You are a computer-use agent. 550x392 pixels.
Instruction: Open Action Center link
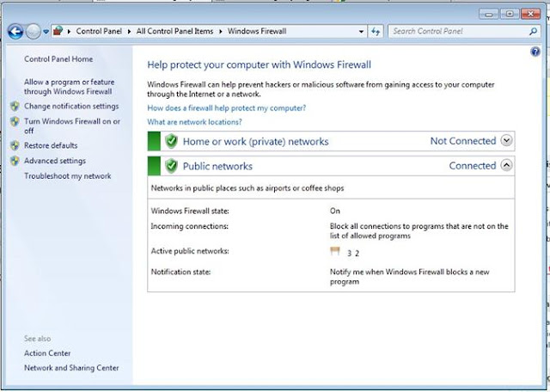tap(47, 353)
